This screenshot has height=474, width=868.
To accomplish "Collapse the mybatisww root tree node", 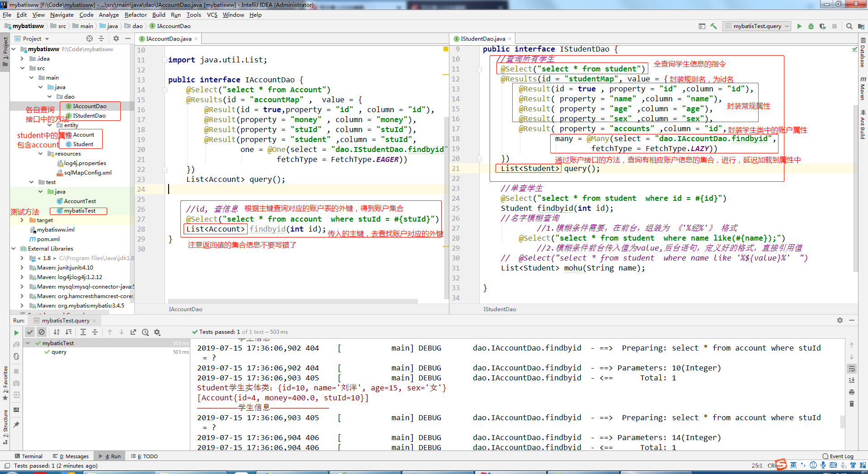I will click(x=14, y=49).
